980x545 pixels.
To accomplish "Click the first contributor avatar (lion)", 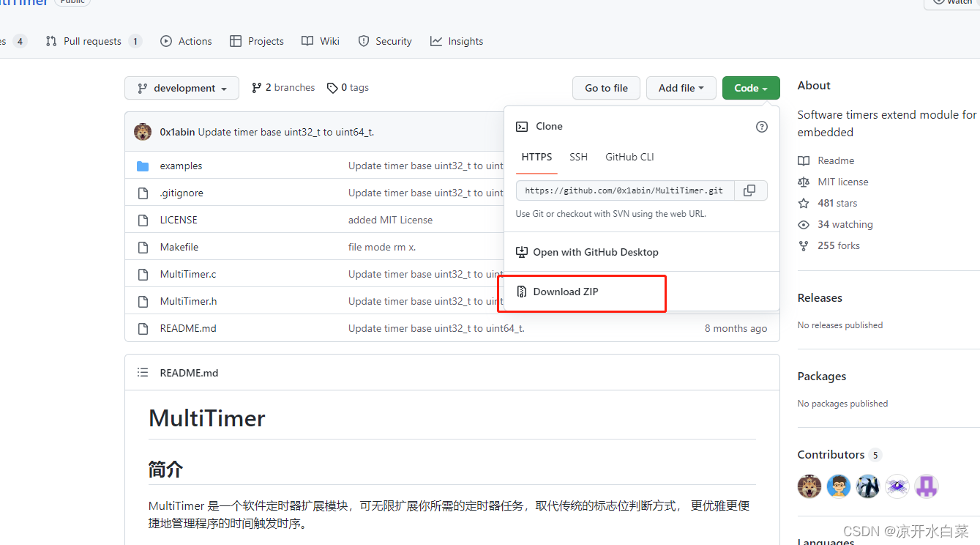I will click(809, 486).
